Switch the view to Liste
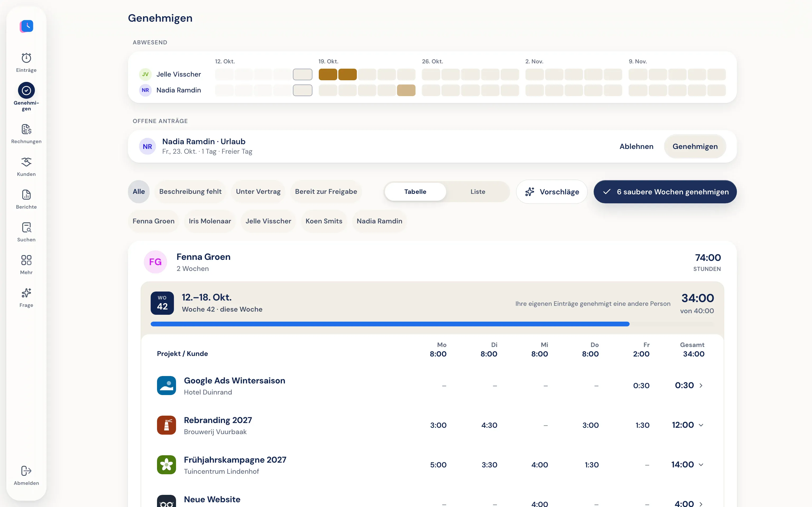 478,192
